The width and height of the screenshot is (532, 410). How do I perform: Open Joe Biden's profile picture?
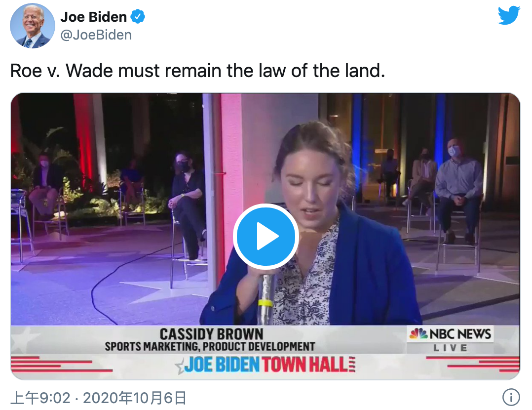coord(32,26)
